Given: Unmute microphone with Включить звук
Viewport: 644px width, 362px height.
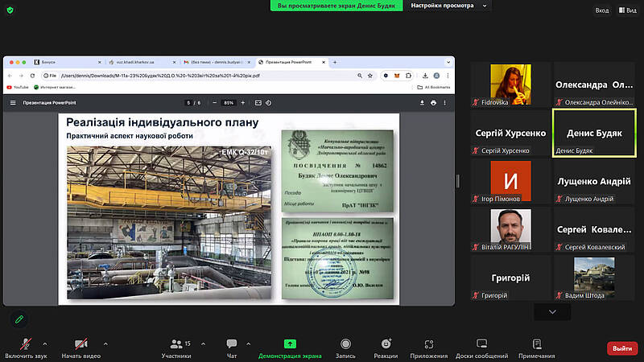Looking at the screenshot, I should click(x=26, y=348).
